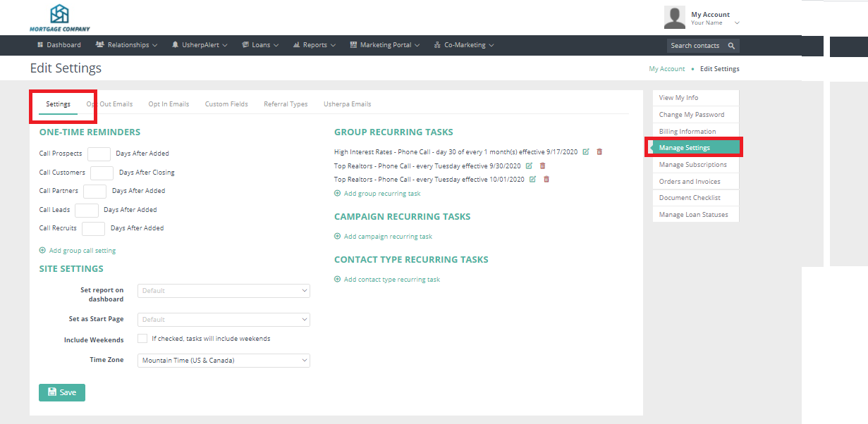
Task: Click the user avatar picture
Action: pyautogui.click(x=674, y=18)
